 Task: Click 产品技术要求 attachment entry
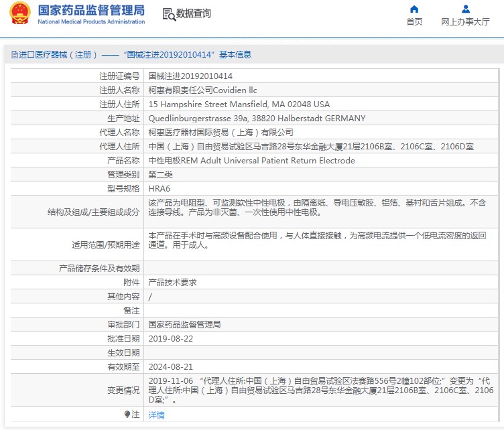[x=172, y=283]
